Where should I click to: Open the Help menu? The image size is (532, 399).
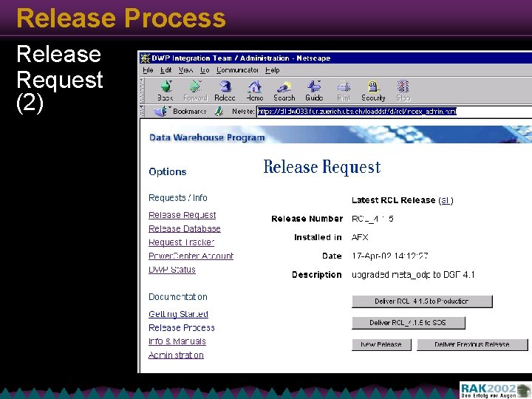click(273, 70)
